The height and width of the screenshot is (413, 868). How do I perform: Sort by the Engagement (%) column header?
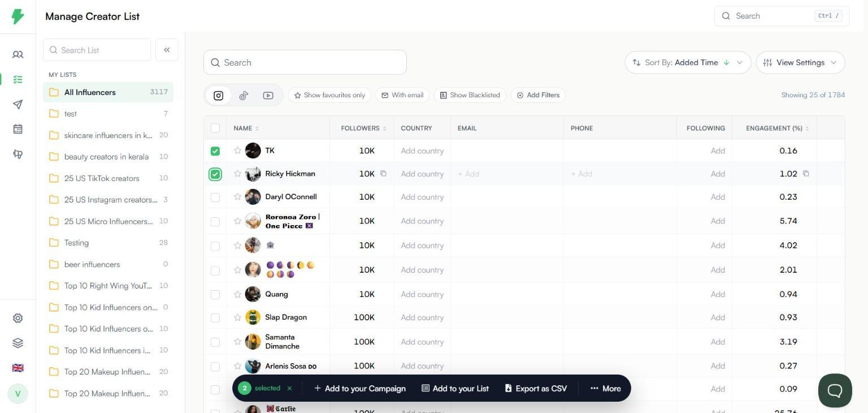pos(778,128)
